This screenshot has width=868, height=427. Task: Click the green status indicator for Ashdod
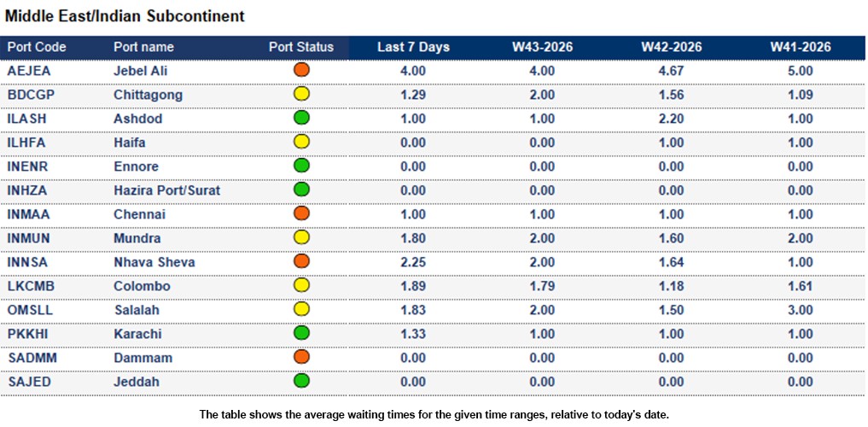(301, 117)
